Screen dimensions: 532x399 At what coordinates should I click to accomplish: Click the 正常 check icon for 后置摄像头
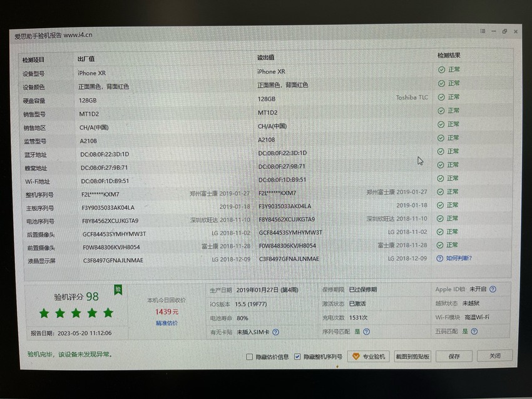click(x=440, y=232)
